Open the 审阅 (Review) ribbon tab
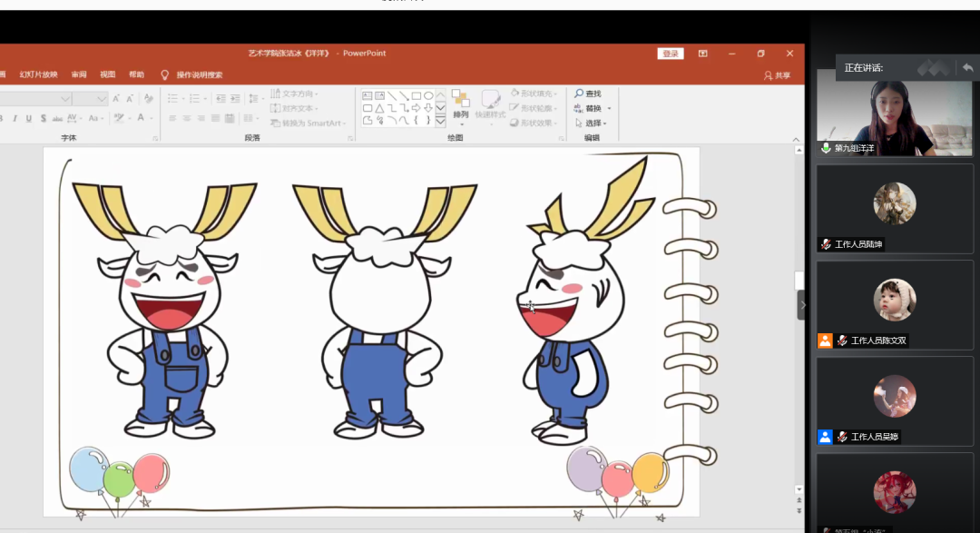Image resolution: width=980 pixels, height=533 pixels. tap(79, 74)
